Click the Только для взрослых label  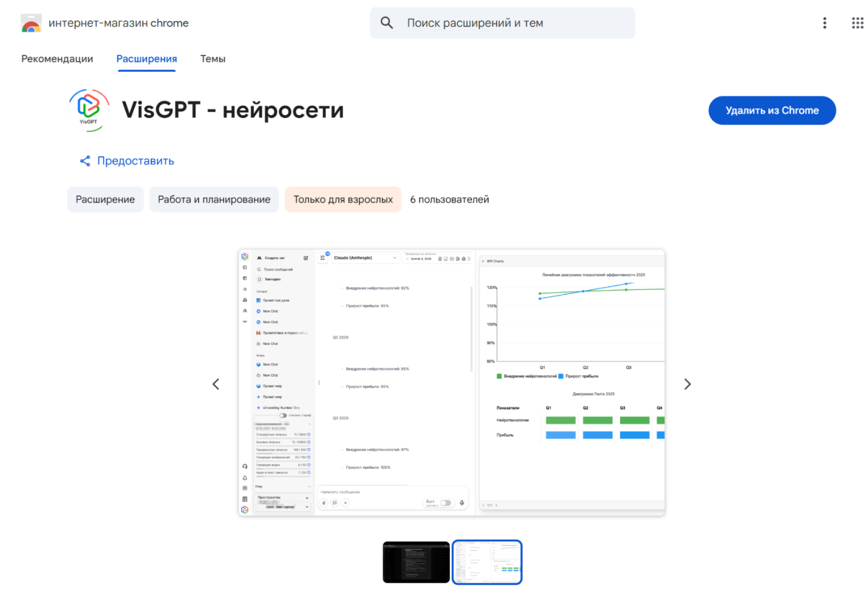pyautogui.click(x=343, y=199)
